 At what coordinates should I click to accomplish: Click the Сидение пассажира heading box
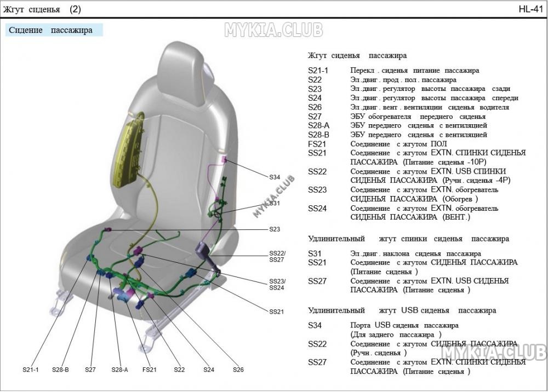click(54, 30)
